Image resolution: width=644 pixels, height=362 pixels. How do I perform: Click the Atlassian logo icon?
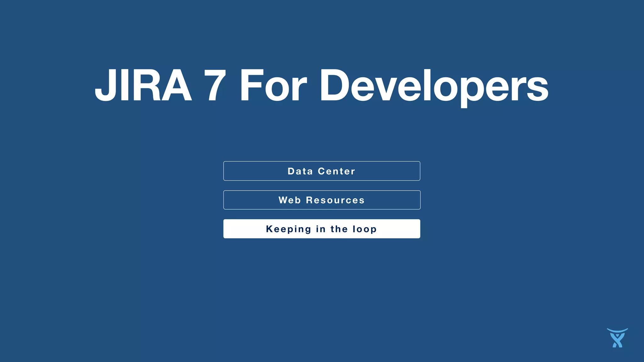tap(617, 338)
